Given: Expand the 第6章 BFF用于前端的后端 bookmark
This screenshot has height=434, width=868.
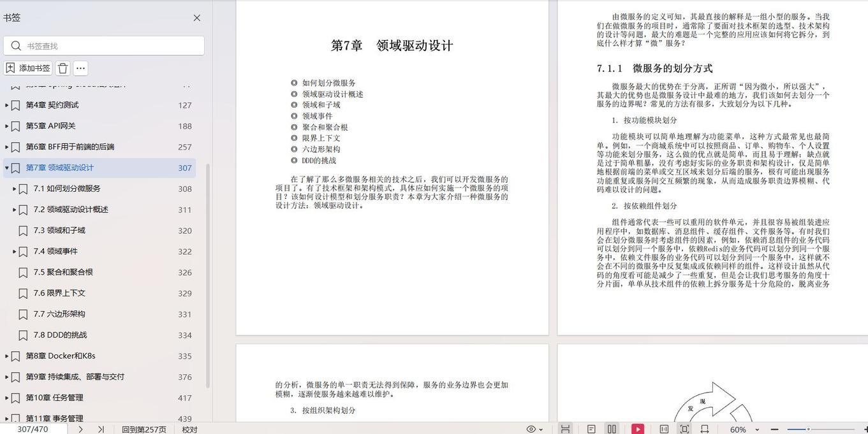Looking at the screenshot, I should [x=7, y=147].
